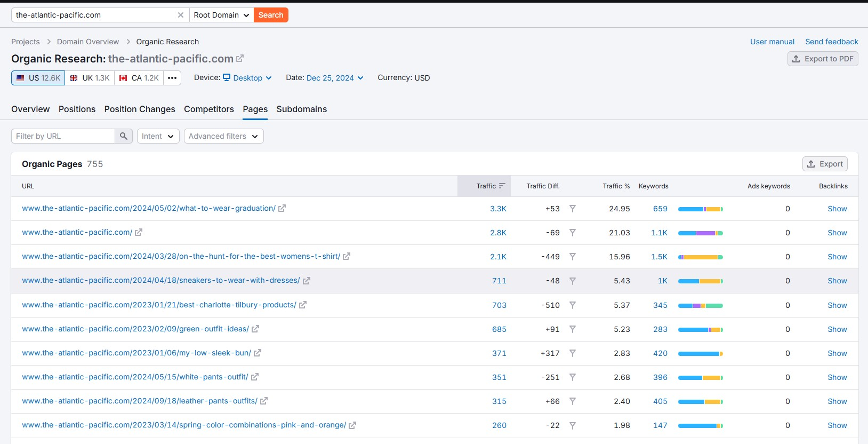This screenshot has width=868, height=444.
Task: Open external link icon beside domain title
Action: [240, 58]
